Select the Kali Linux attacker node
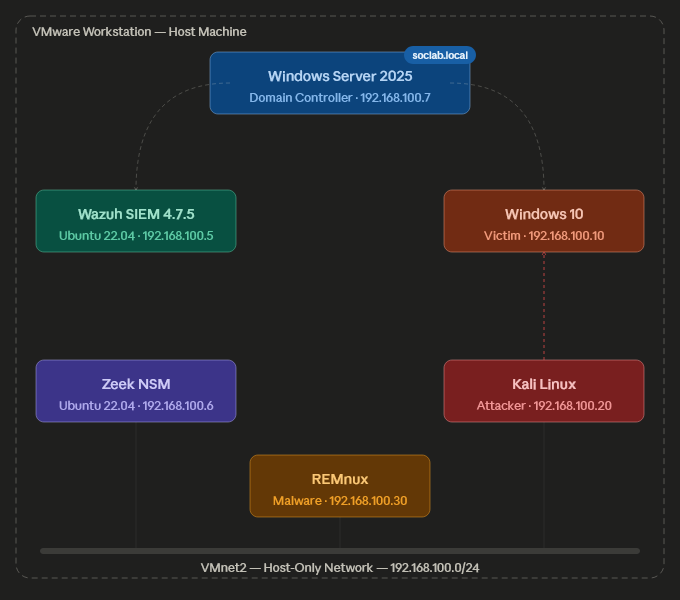The width and height of the screenshot is (680, 600). pyautogui.click(x=544, y=391)
